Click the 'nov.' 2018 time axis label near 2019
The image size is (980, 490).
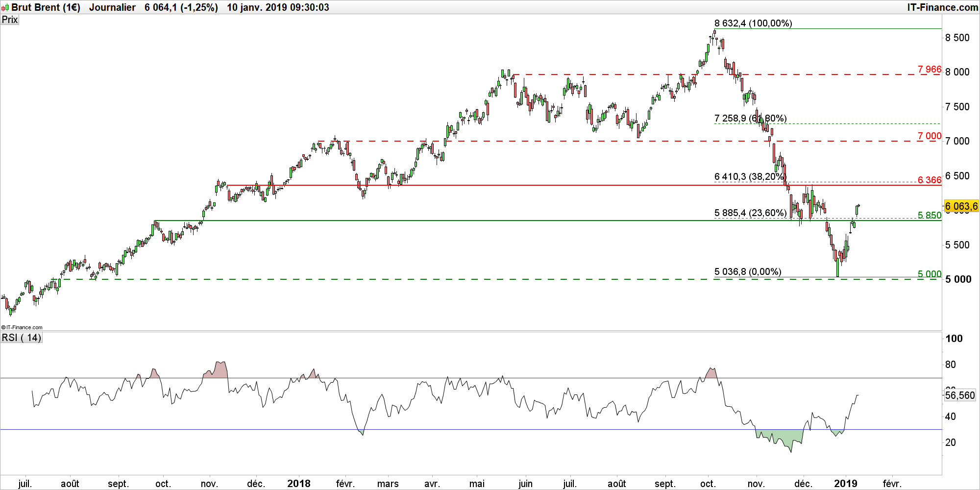pyautogui.click(x=756, y=484)
